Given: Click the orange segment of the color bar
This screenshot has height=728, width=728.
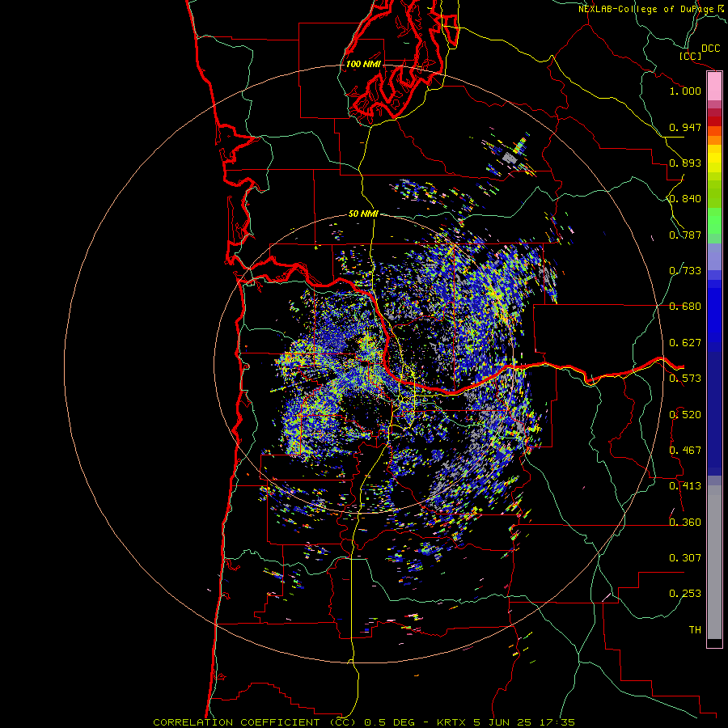Looking at the screenshot, I should (714, 135).
